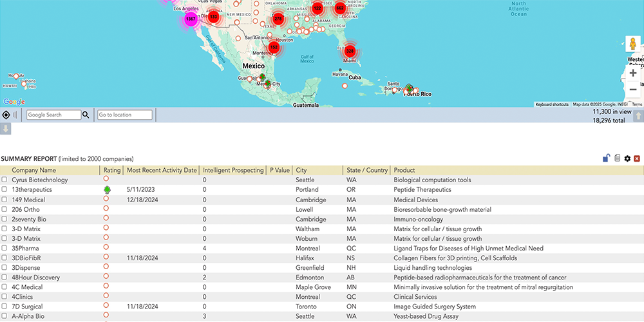644x322 pixels.
Task: Tick the Cyrus Biotechnology checkbox
Action: point(4,180)
